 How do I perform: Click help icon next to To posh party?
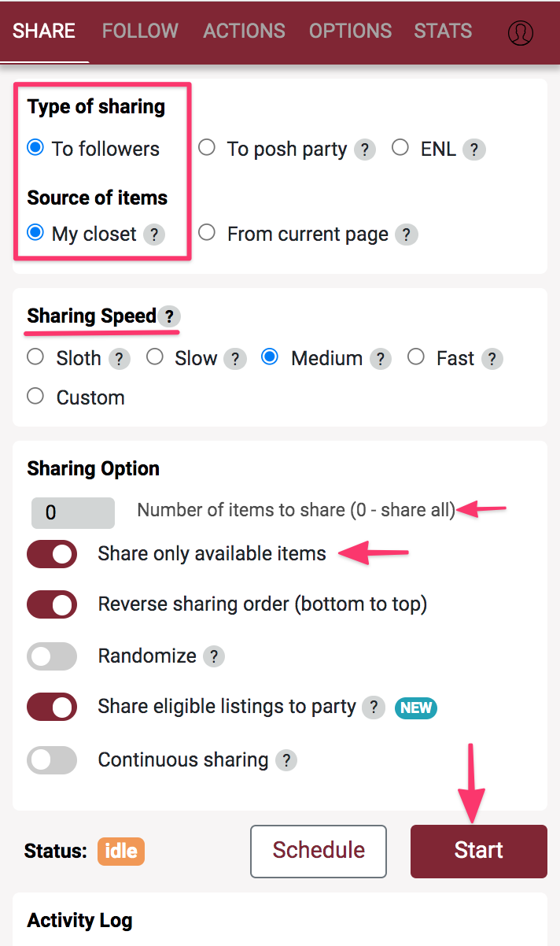tap(364, 150)
